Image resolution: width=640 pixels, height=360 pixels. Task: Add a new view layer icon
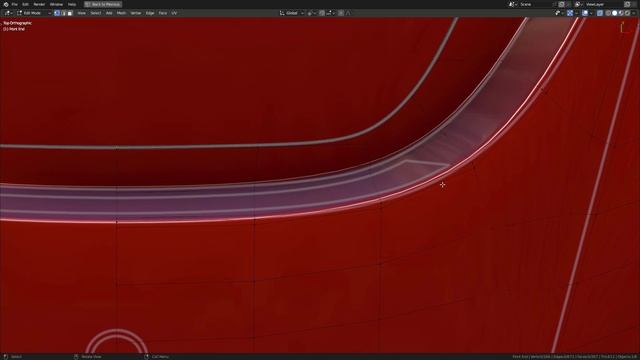tap(628, 4)
